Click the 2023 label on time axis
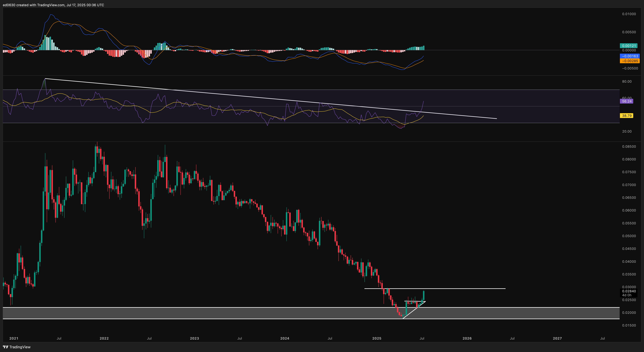 pos(195,338)
